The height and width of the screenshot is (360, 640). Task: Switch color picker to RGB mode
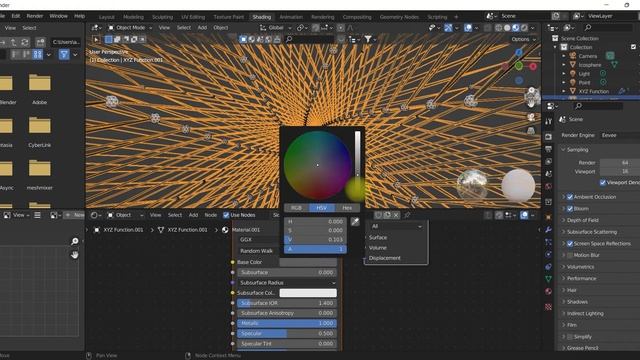296,208
